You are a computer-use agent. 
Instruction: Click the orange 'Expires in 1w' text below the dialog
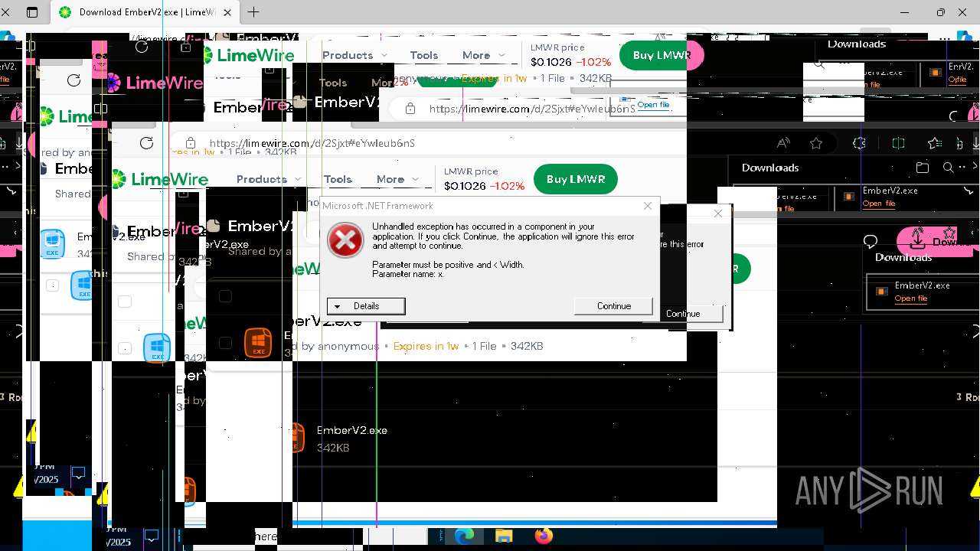[x=426, y=346]
